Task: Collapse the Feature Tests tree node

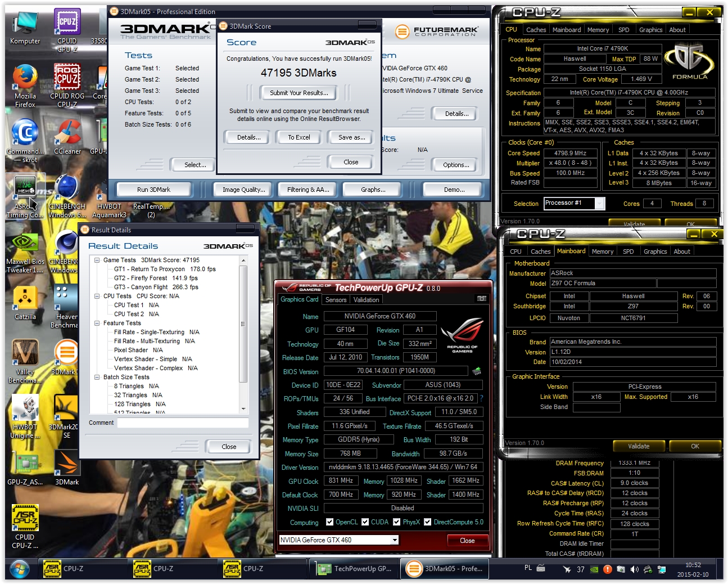Action: pyautogui.click(x=97, y=323)
